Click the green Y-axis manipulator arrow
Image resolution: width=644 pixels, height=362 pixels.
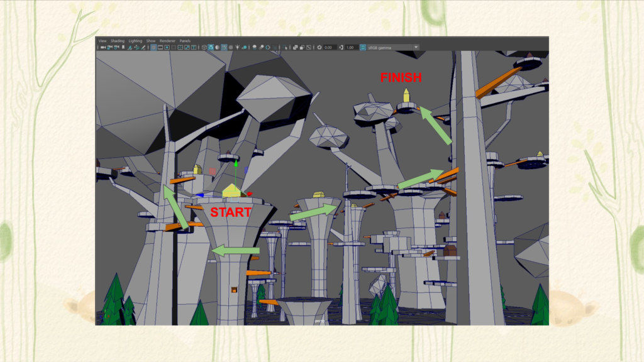pyautogui.click(x=236, y=163)
